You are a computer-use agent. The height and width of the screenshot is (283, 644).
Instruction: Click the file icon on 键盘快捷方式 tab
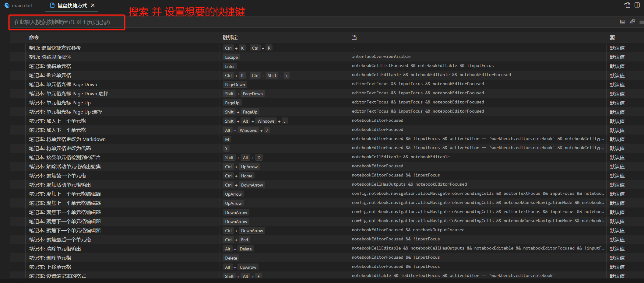[x=52, y=5]
